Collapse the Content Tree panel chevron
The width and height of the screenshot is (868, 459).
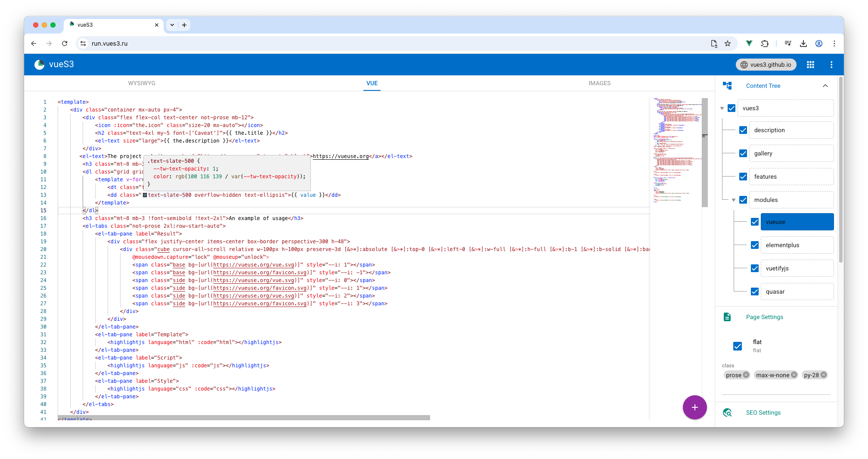pos(825,86)
